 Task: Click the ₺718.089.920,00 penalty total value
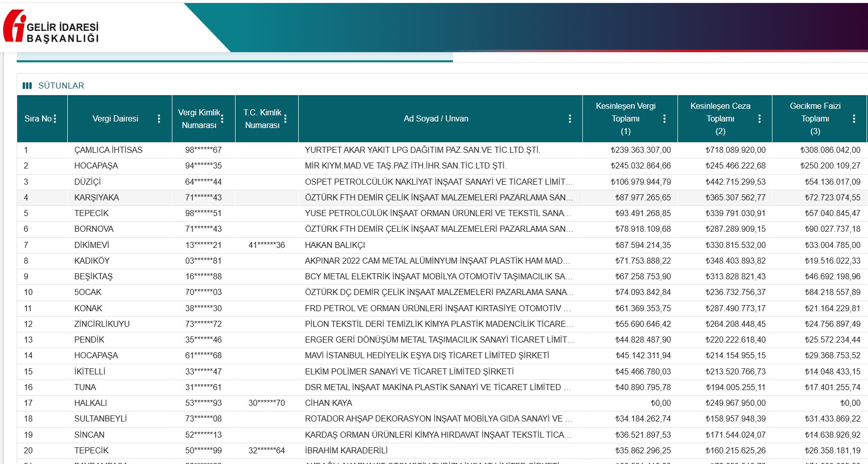[736, 150]
